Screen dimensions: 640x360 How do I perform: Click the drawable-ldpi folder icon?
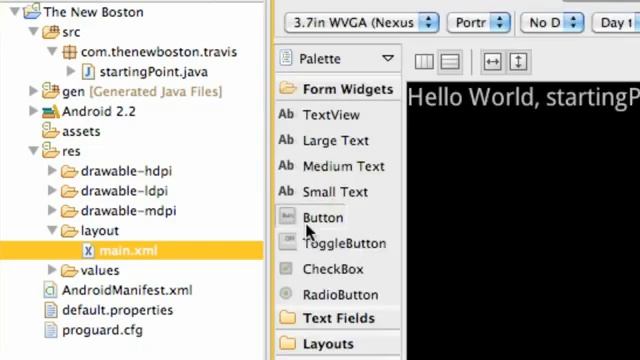pyautogui.click(x=69, y=191)
